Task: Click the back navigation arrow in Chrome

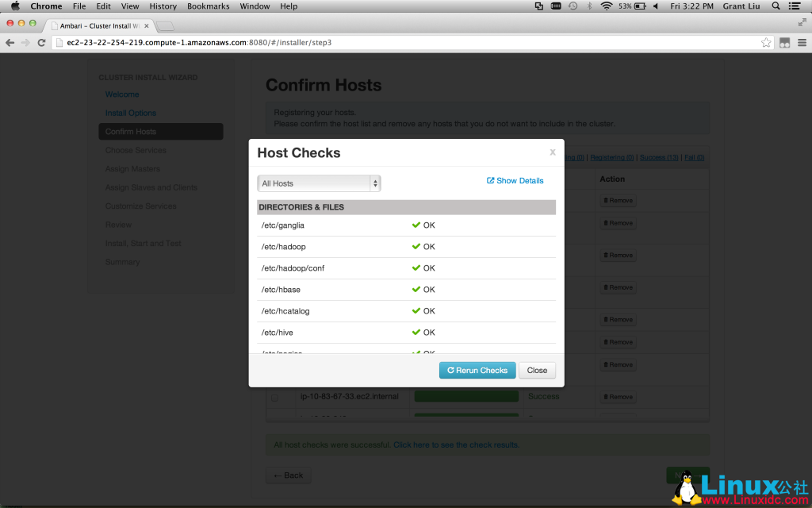Action: pyautogui.click(x=9, y=44)
